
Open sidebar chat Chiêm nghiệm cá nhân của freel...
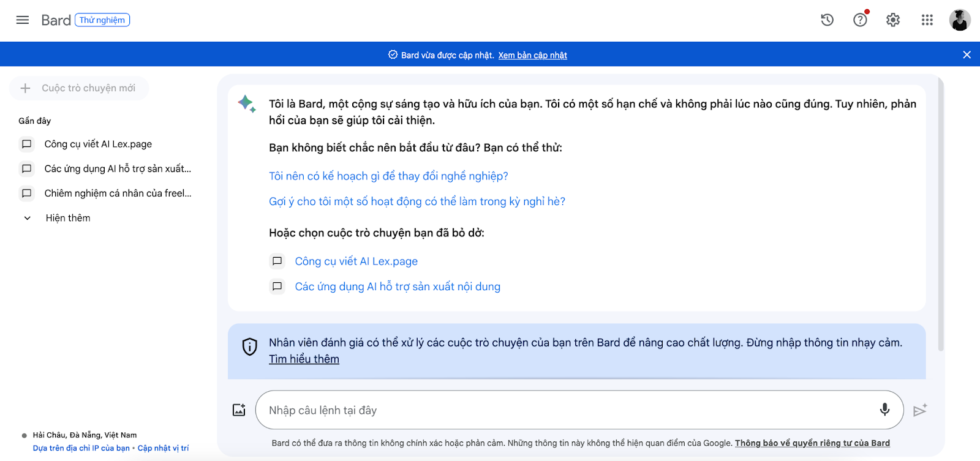coord(118,193)
